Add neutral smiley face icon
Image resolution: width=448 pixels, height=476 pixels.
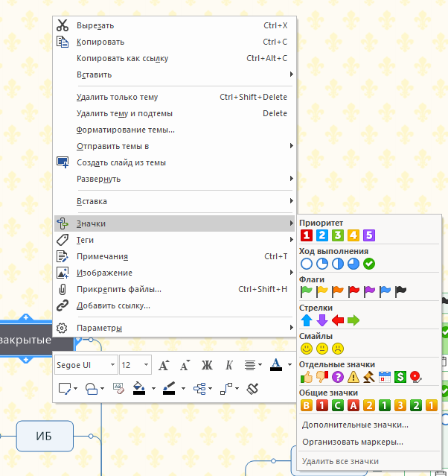[x=322, y=349]
